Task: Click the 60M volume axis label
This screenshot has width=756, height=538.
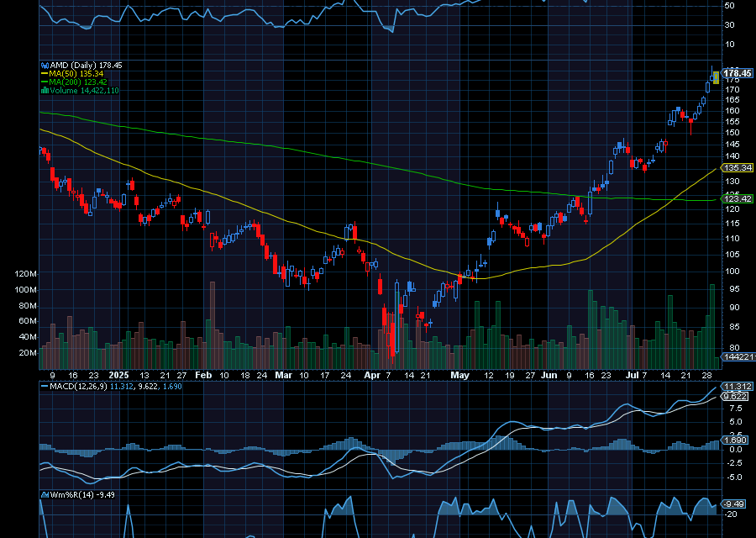Action: [28, 321]
